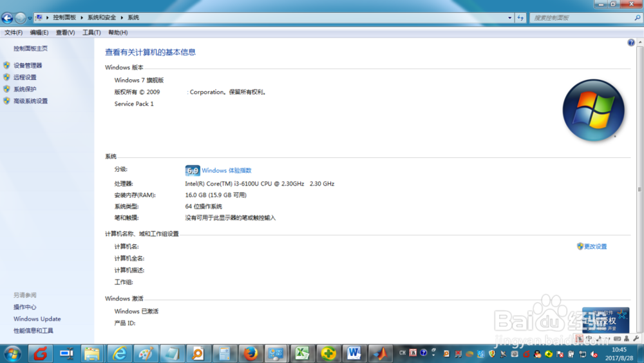Viewport: 644px width, 363px height.
Task: Open the Windows 体验指数 link
Action: (x=226, y=171)
